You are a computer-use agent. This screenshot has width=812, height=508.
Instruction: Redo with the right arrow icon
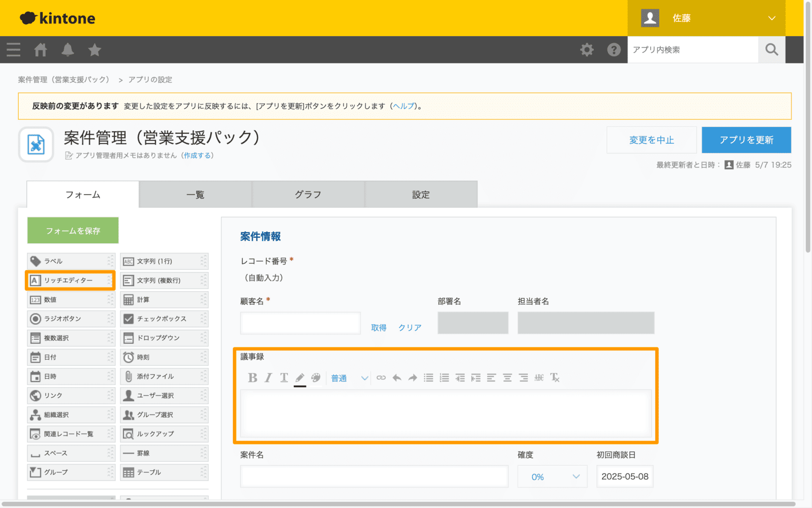pyautogui.click(x=413, y=377)
